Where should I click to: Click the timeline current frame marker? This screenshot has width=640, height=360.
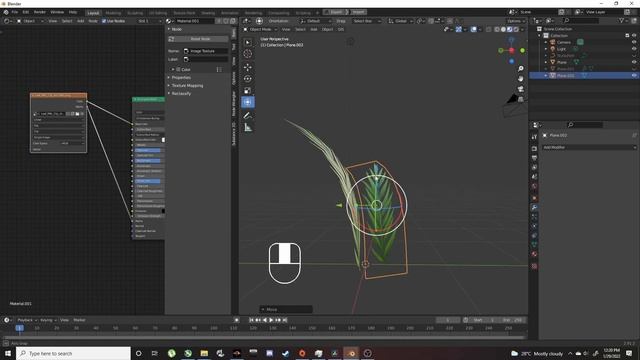click(19, 328)
